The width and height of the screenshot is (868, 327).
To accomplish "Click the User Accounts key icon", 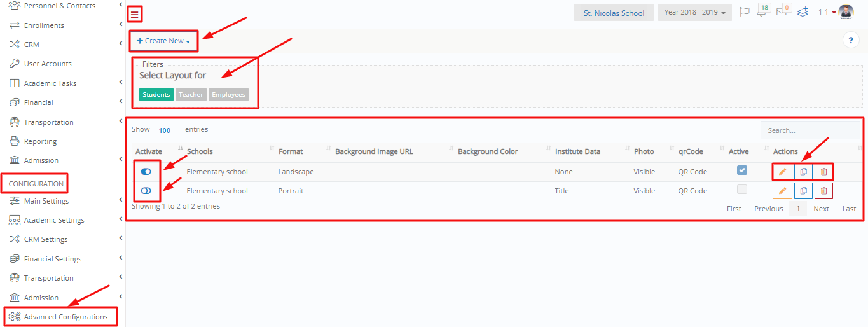I will click(14, 64).
